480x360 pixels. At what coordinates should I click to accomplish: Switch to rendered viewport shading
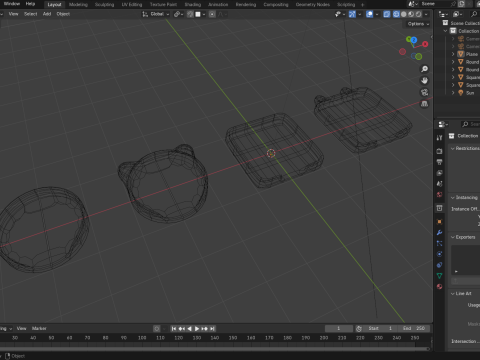pos(418,14)
